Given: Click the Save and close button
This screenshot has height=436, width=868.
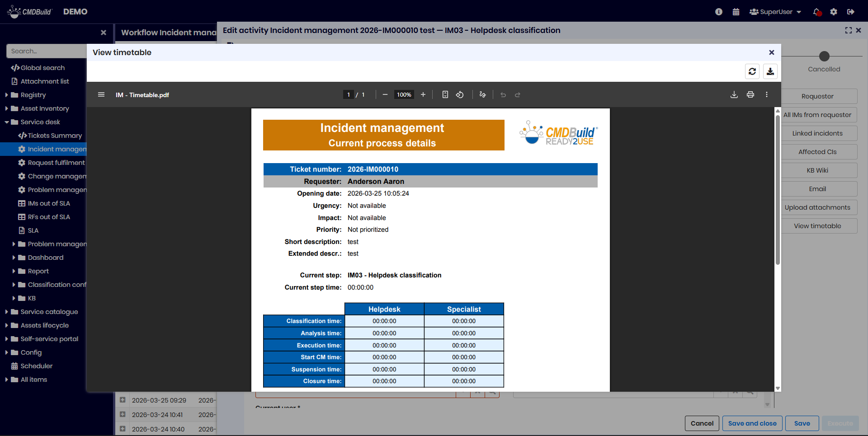Looking at the screenshot, I should pyautogui.click(x=752, y=423).
